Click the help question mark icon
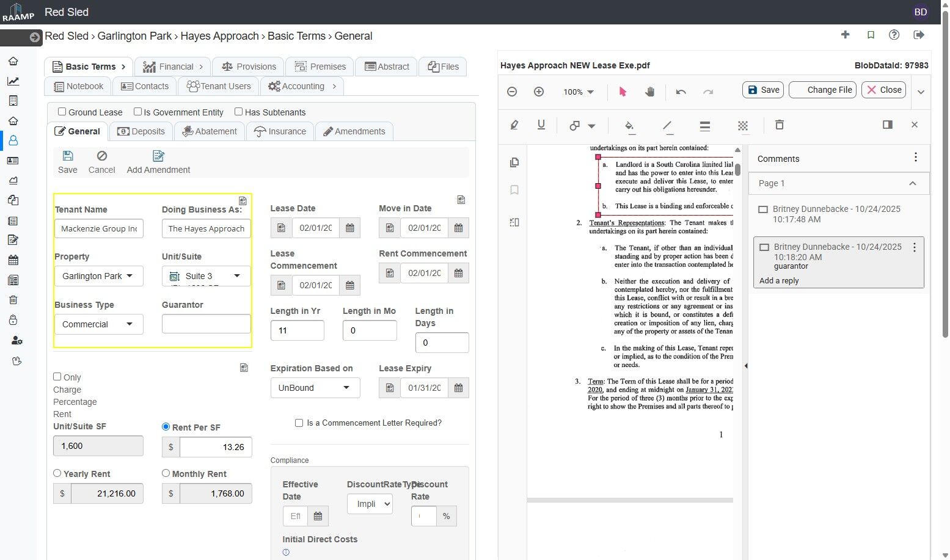The width and height of the screenshot is (950, 560). 894,35
